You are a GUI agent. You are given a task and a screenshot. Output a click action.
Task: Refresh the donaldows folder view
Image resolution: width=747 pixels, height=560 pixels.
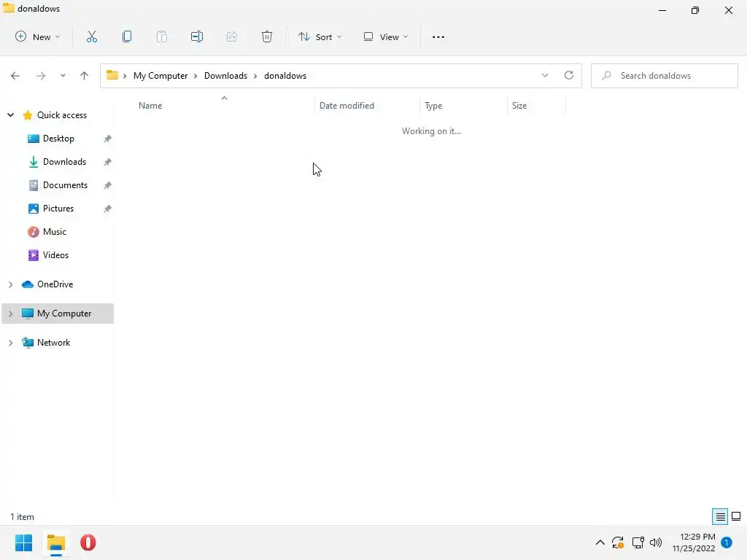[569, 75]
